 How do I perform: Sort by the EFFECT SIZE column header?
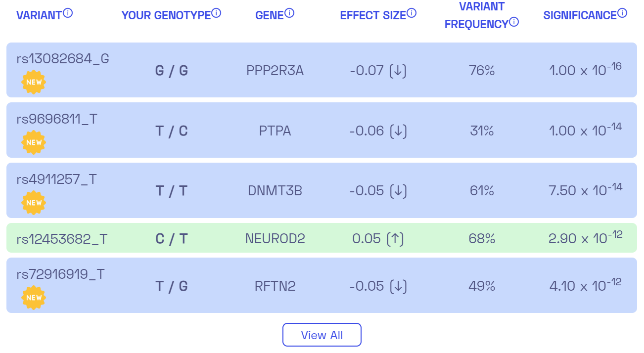pos(373,14)
